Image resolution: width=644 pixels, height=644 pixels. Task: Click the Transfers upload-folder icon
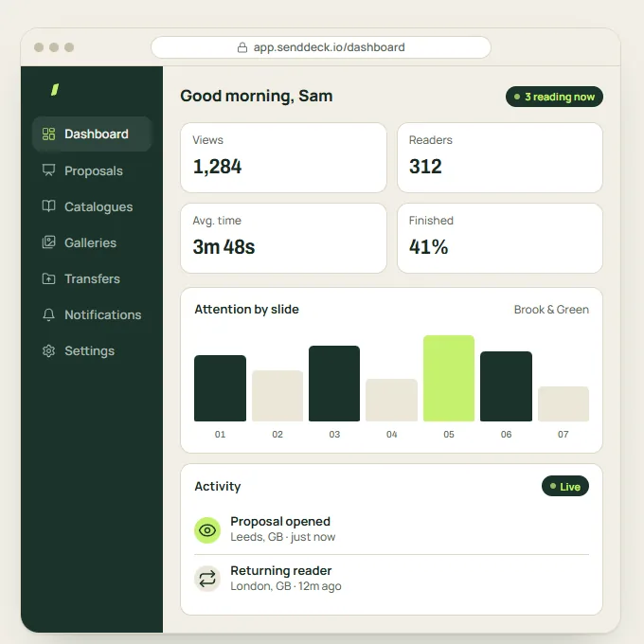tap(48, 278)
